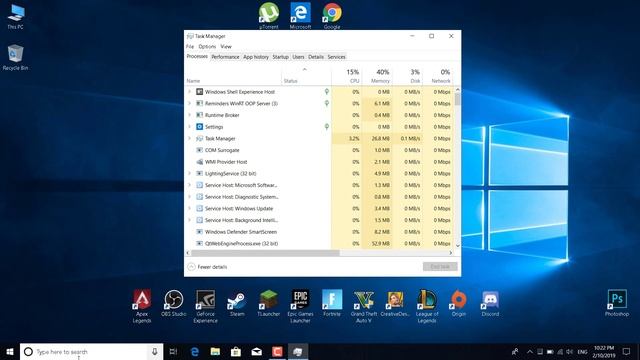Sort processes by the Disk column
The height and width of the screenshot is (360, 640).
(407, 76)
